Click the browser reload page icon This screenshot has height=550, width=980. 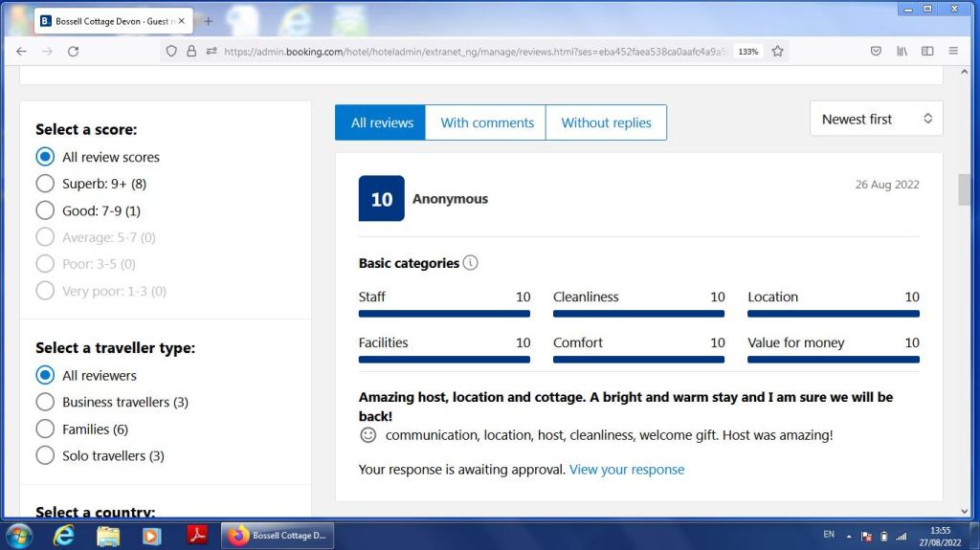pyautogui.click(x=73, y=52)
